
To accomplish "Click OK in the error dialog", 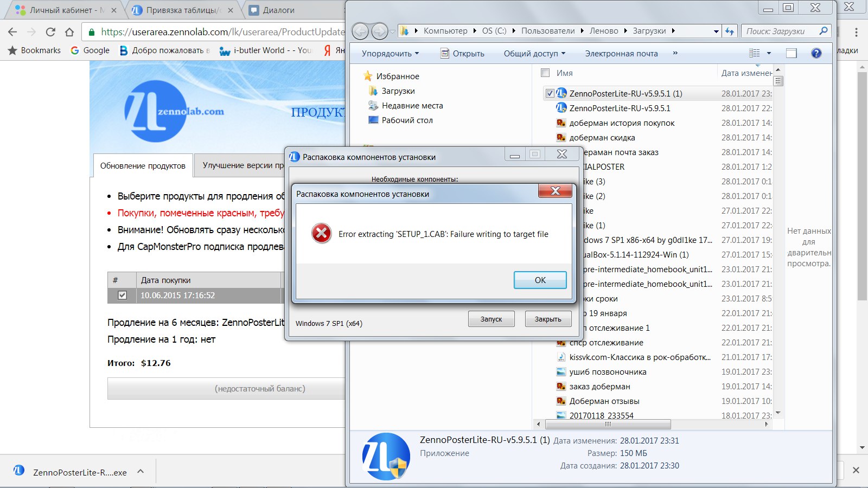I will click(540, 280).
